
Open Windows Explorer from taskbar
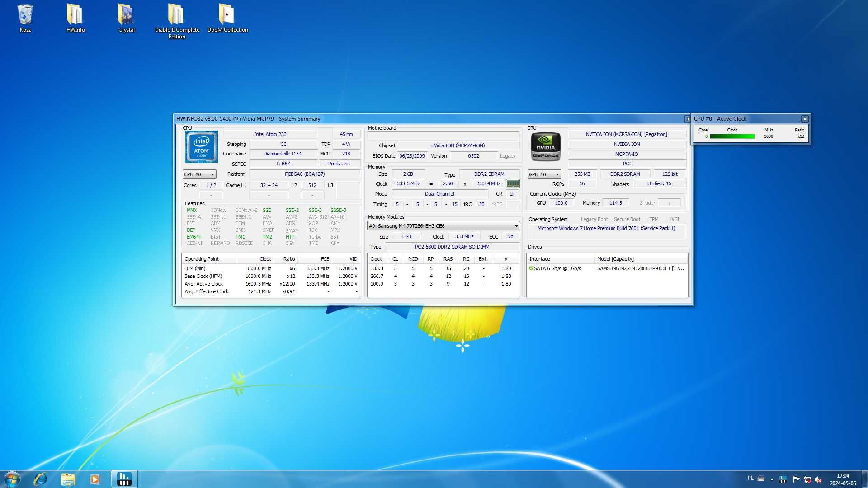68,479
